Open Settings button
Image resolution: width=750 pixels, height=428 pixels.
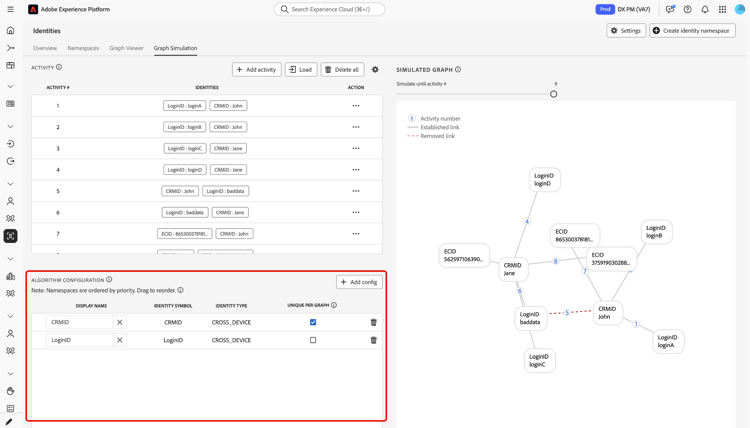(626, 31)
